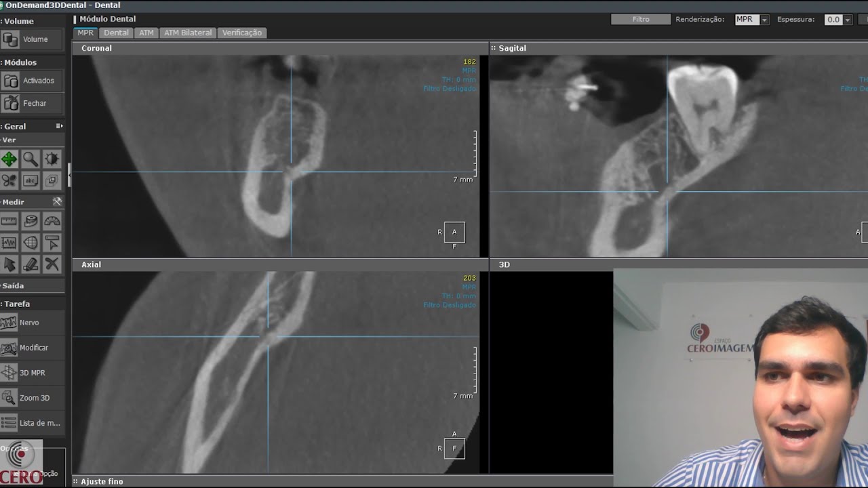The image size is (868, 488).
Task: Open the Lista de m... task
Action: click(32, 423)
